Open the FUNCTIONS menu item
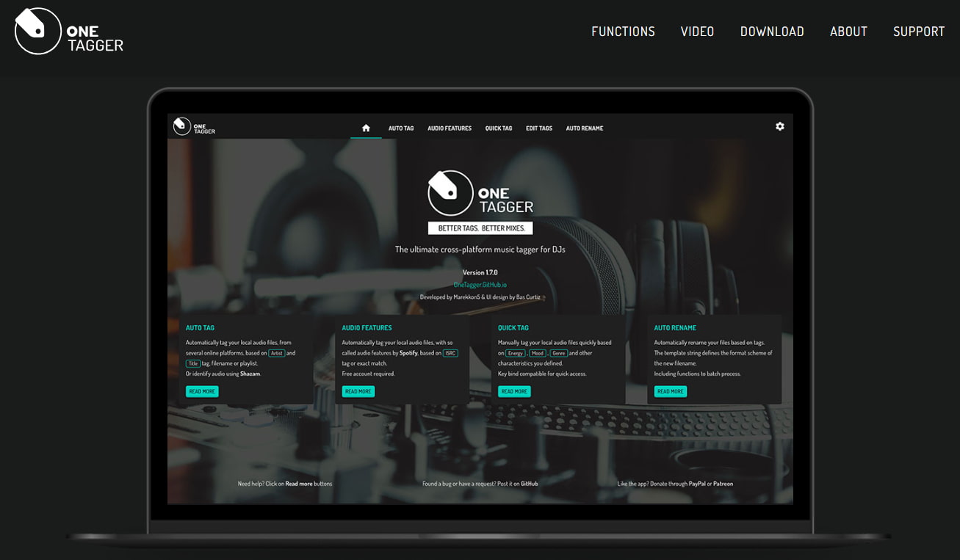The width and height of the screenshot is (960, 560). pos(623,32)
